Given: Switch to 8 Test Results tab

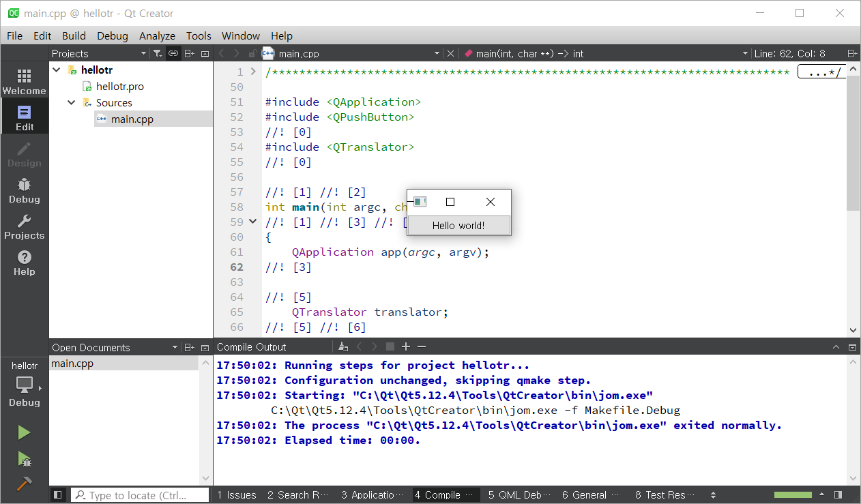Looking at the screenshot, I should (x=665, y=495).
